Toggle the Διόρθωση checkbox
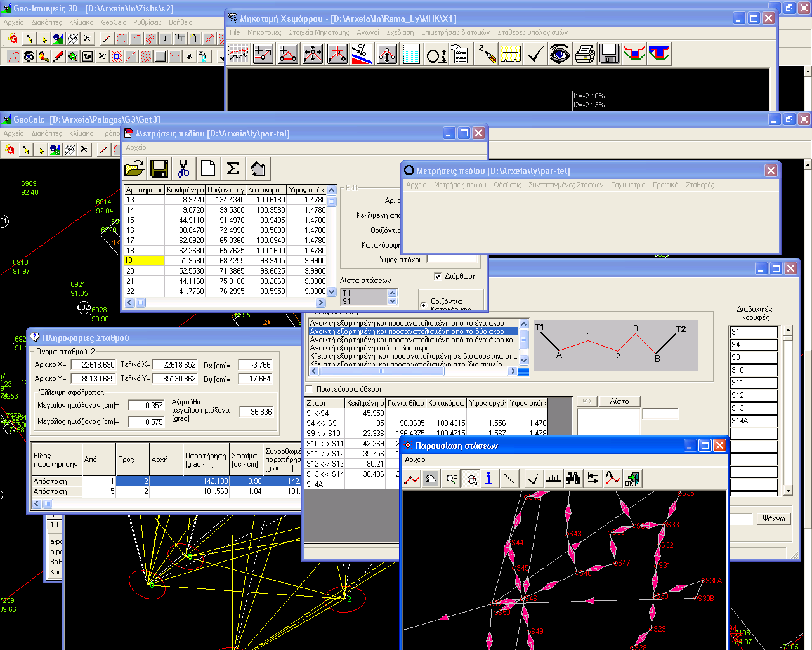Image resolution: width=812 pixels, height=650 pixels. (438, 276)
